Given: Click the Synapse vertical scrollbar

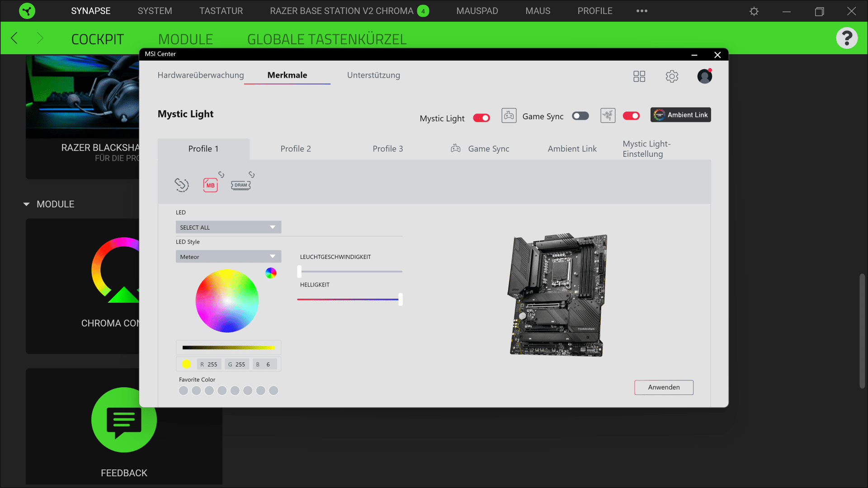Looking at the screenshot, I should pos(862,331).
